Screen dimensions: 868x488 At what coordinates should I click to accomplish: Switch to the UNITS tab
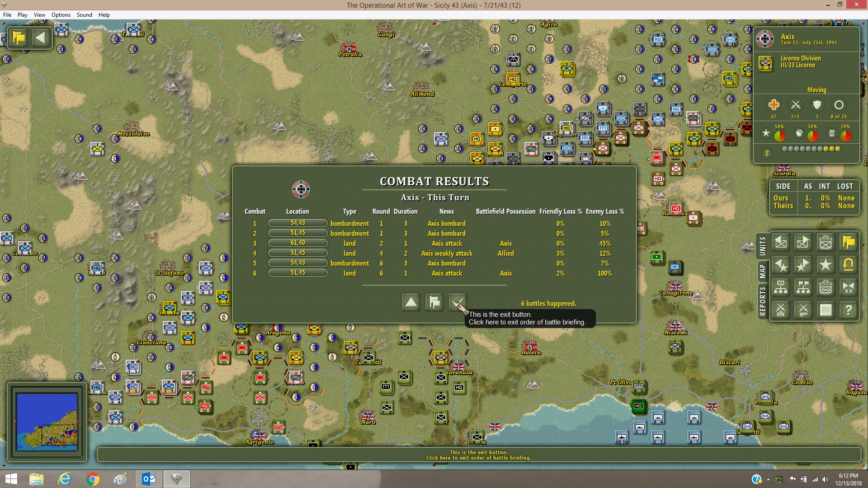(763, 246)
